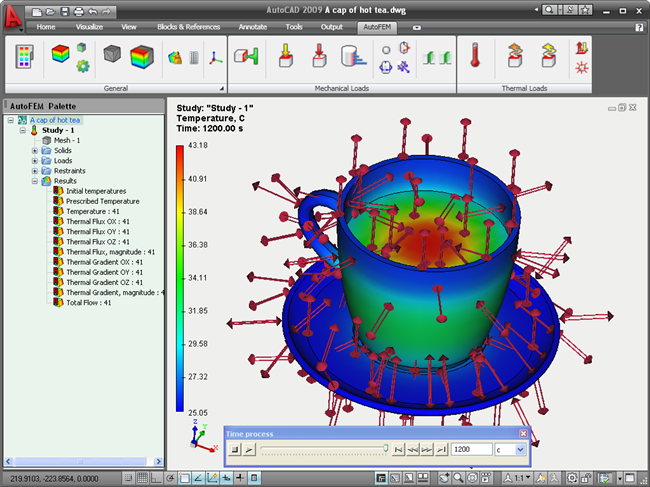
Task: Toggle grid display in status bar
Action: point(142,478)
